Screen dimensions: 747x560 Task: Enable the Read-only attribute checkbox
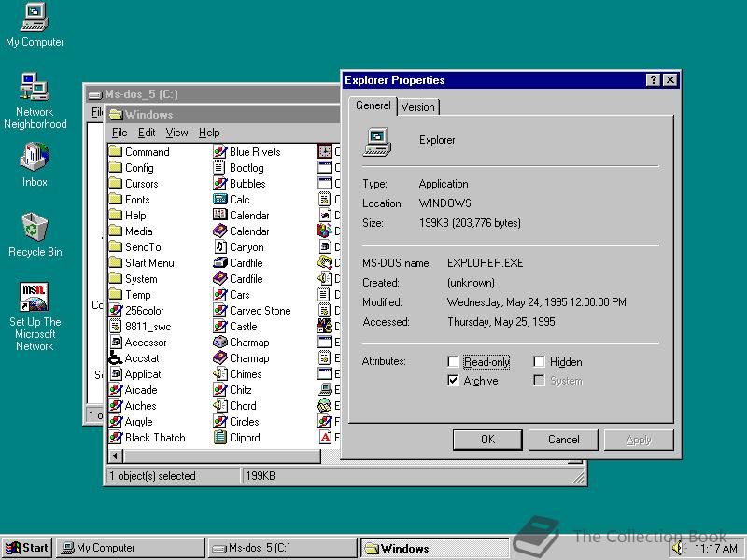click(x=453, y=362)
